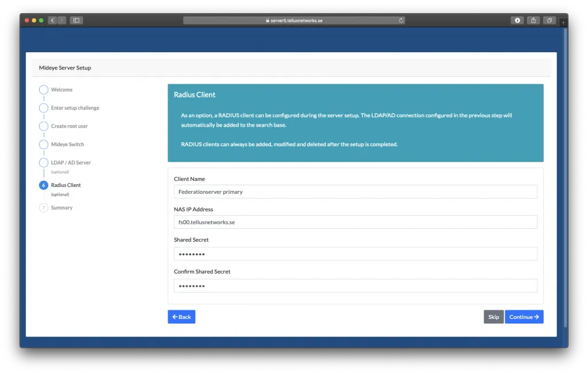Focus the NAS IP Address field
Image resolution: width=588 pixels, height=374 pixels.
click(355, 222)
